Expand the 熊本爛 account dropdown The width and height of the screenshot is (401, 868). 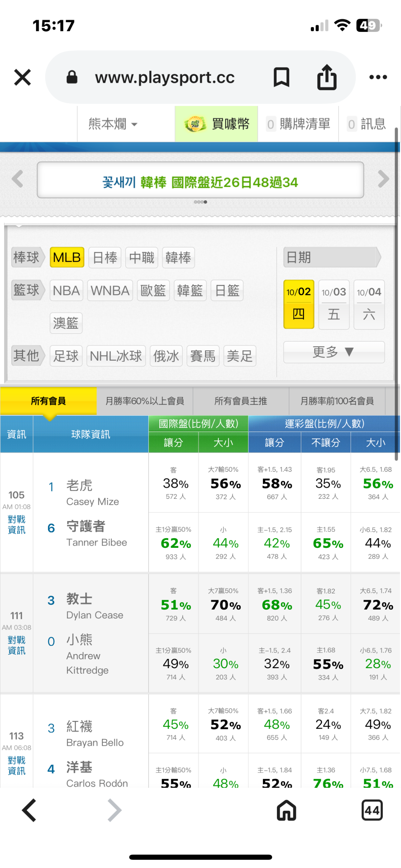113,124
